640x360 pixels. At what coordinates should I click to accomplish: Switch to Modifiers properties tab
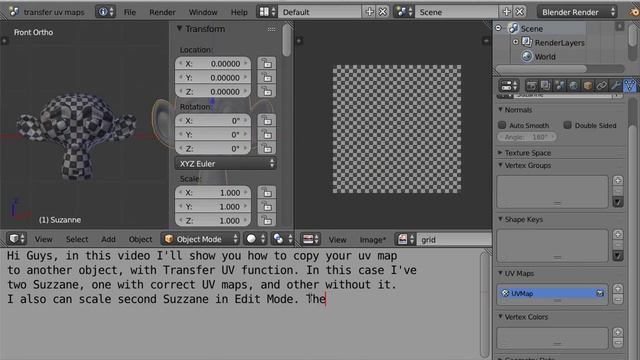(x=616, y=86)
